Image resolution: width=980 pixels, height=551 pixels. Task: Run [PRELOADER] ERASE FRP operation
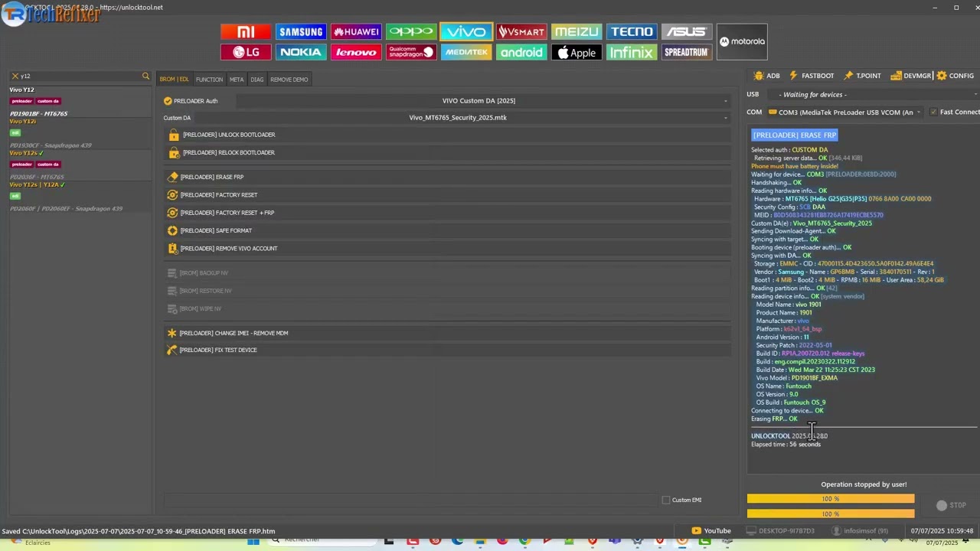(x=447, y=177)
